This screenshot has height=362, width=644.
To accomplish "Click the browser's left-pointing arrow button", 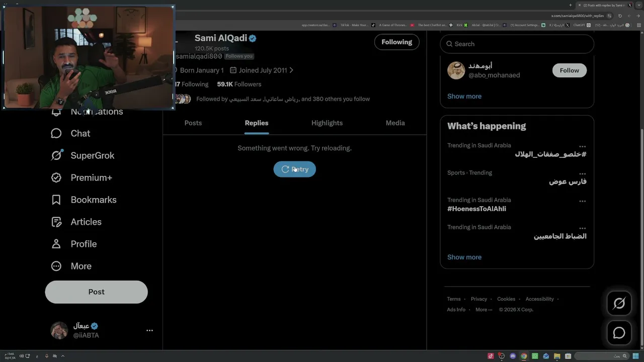I will tap(629, 16).
